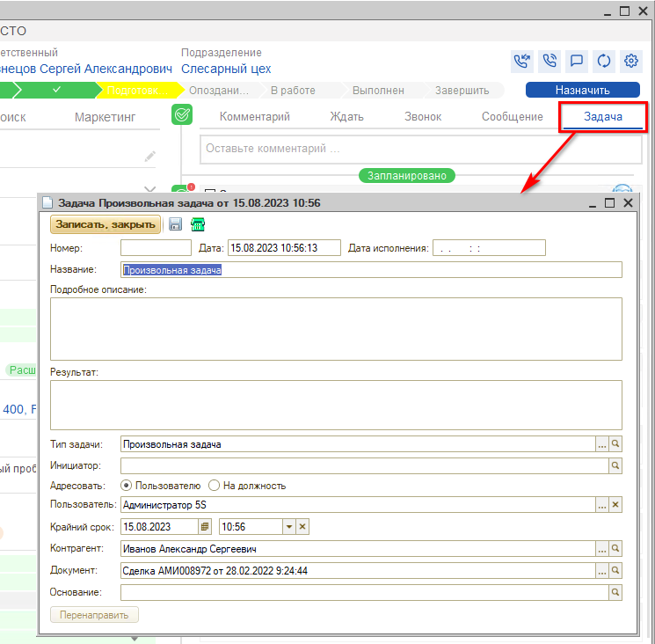Click the green checkmark toggle beside Комментарий
The height and width of the screenshot is (644, 655).
pyautogui.click(x=182, y=116)
